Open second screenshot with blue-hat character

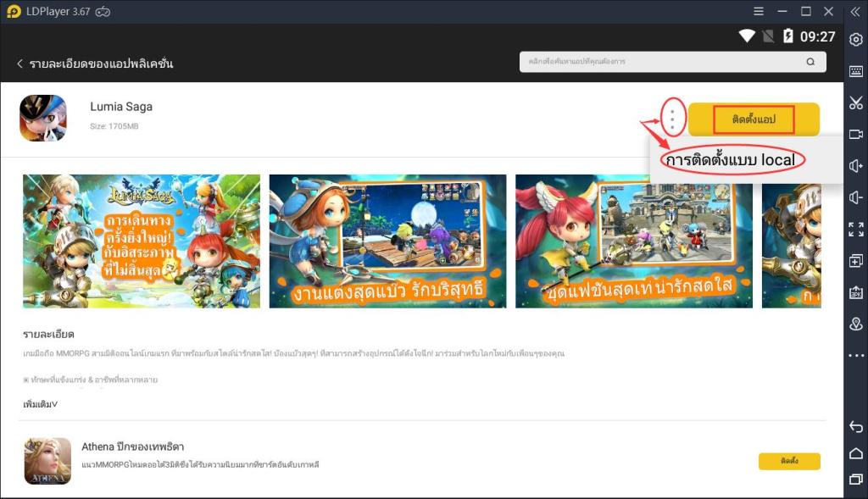[387, 241]
